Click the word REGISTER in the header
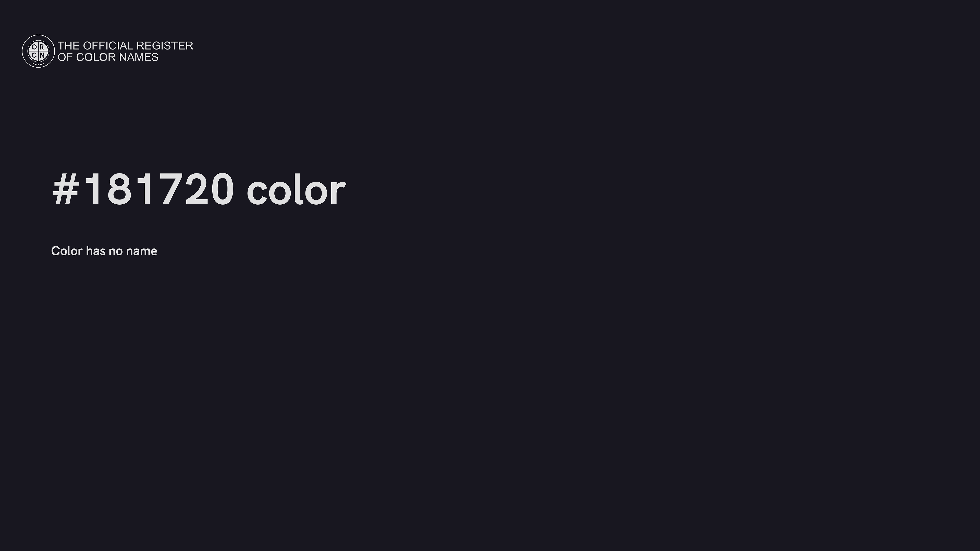 tap(164, 46)
